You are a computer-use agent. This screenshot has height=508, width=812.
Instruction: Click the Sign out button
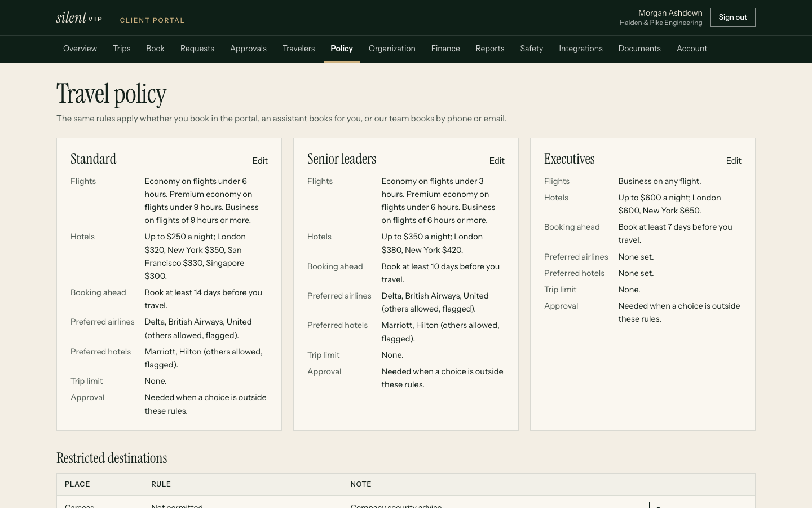click(732, 17)
